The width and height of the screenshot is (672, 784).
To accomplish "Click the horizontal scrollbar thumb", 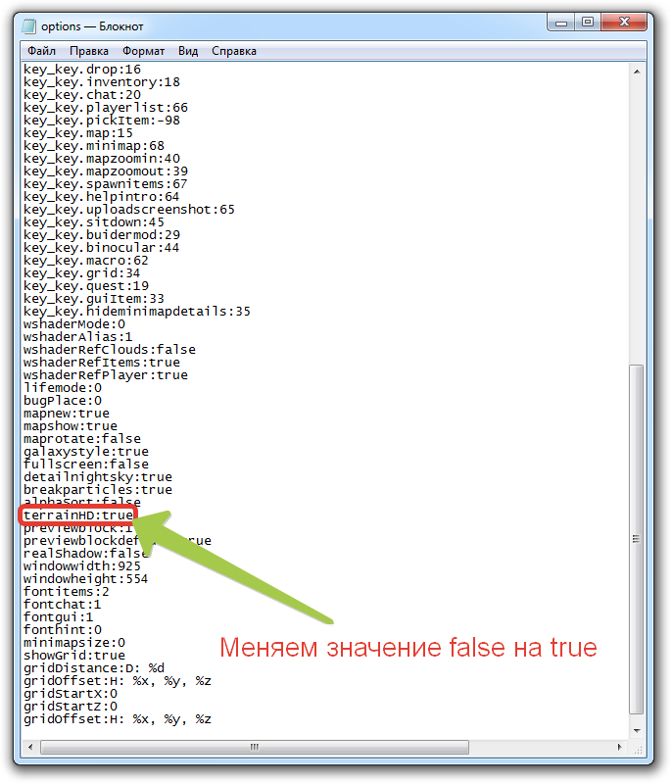I will (x=253, y=749).
